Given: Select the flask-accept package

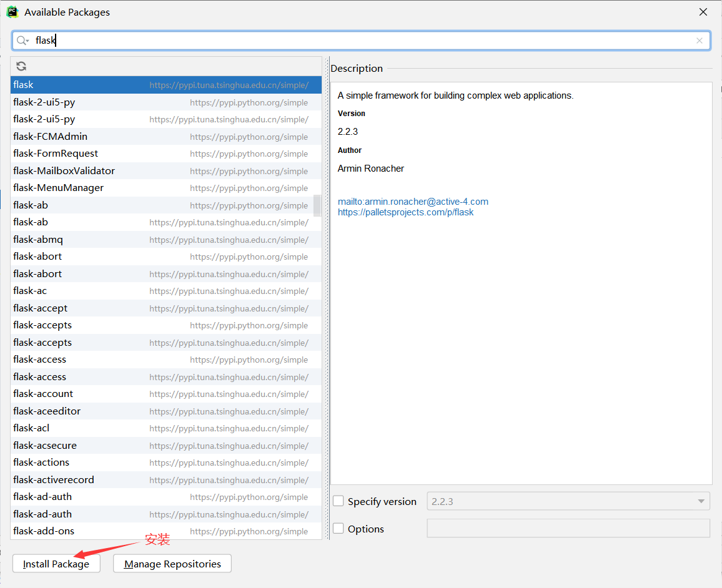Looking at the screenshot, I should pyautogui.click(x=166, y=308).
